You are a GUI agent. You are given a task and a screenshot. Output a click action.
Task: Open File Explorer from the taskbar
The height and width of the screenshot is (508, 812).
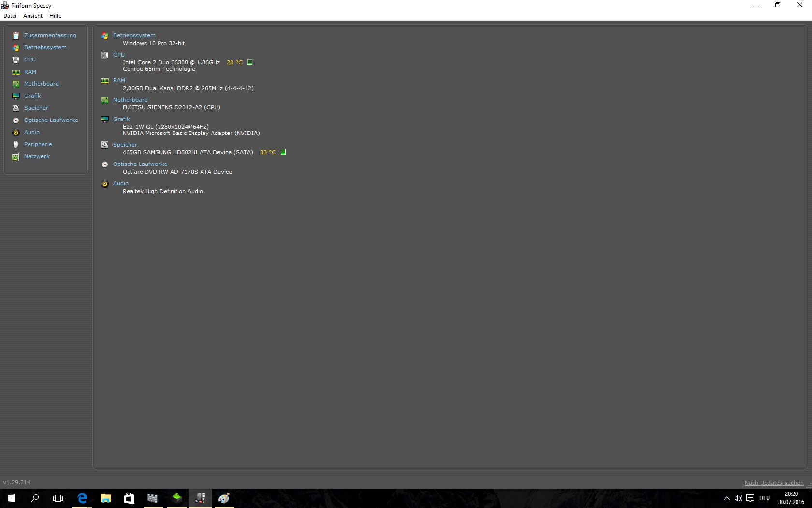(x=105, y=498)
